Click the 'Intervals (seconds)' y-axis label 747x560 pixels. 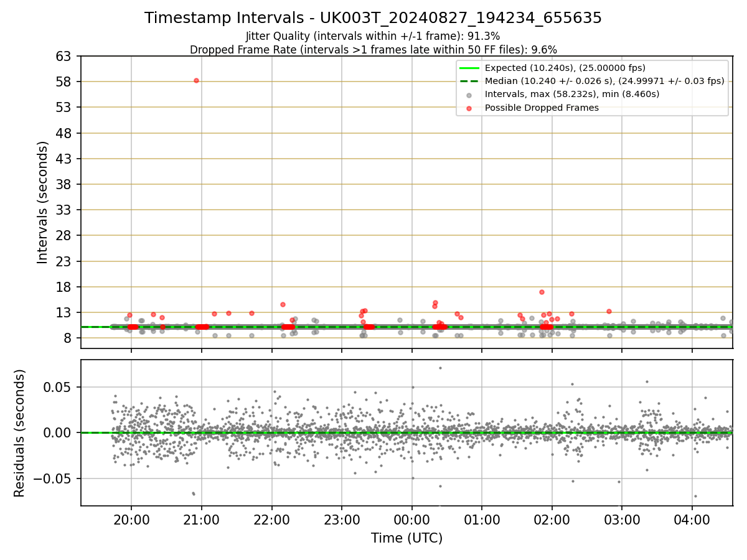(42, 202)
